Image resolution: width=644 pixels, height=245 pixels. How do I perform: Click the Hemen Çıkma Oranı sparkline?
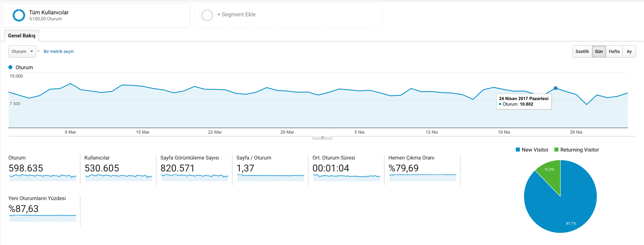pyautogui.click(x=423, y=177)
